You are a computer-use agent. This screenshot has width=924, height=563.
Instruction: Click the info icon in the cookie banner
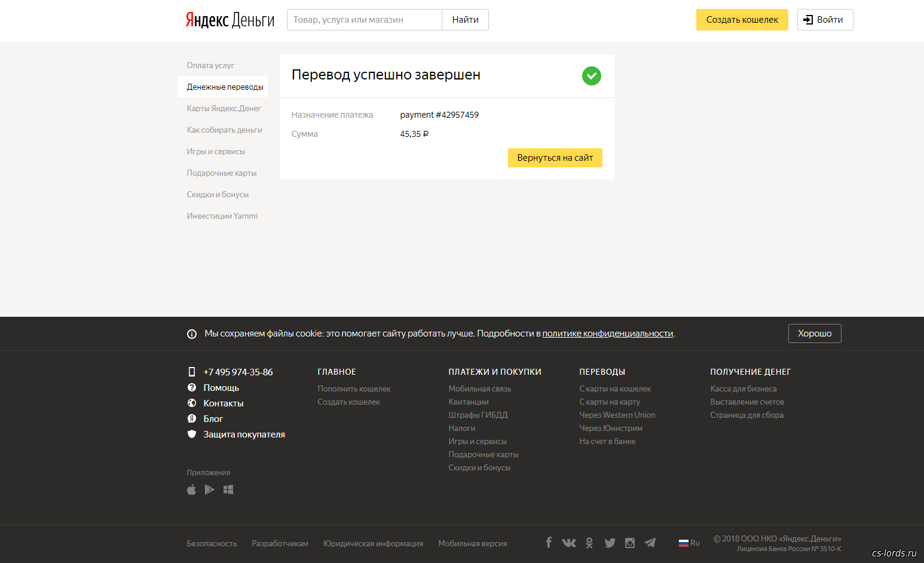(x=192, y=334)
